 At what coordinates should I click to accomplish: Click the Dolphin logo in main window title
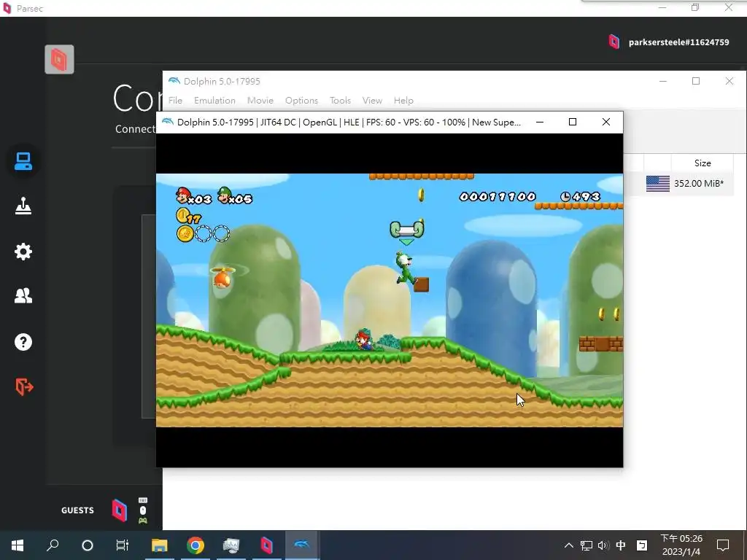tap(174, 81)
